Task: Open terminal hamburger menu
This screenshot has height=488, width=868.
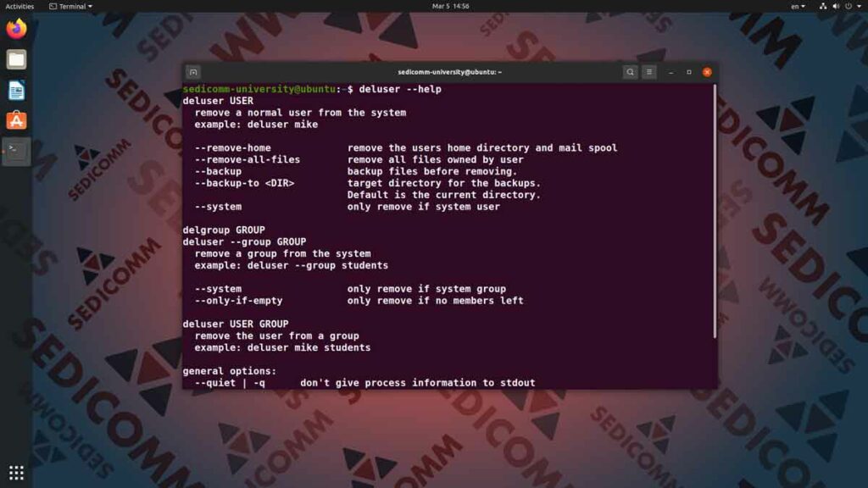Action: tap(649, 72)
